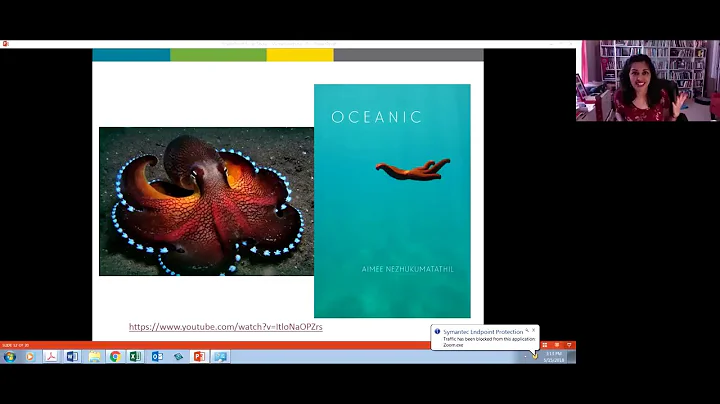Click the Symantec shield tray icon

point(535,357)
